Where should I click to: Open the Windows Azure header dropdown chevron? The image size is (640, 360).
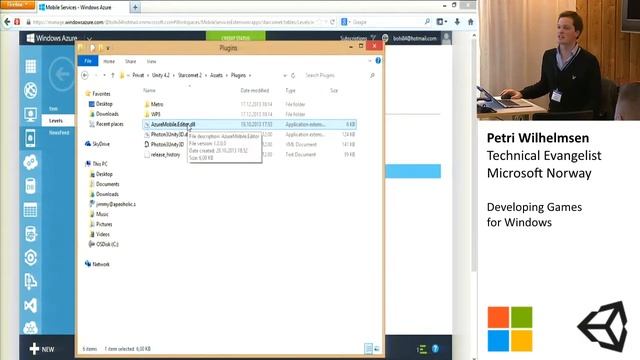(89, 39)
